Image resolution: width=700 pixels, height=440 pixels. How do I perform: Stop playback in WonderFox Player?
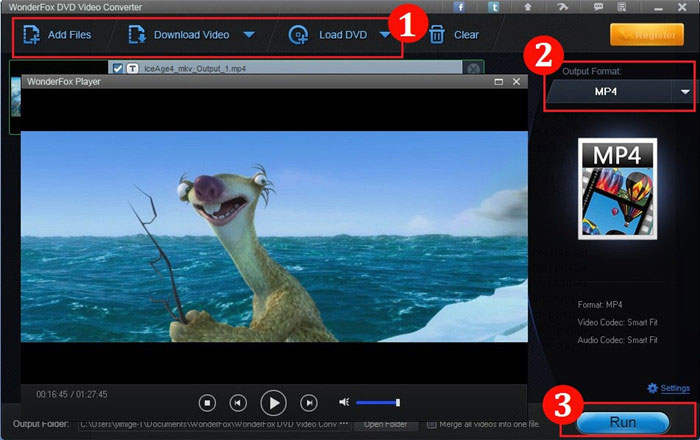pyautogui.click(x=207, y=403)
